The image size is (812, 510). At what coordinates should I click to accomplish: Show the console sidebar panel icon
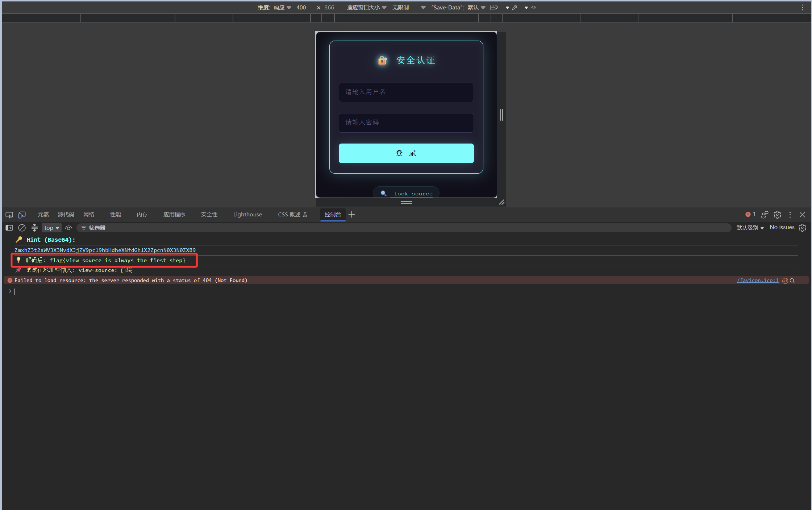point(9,228)
